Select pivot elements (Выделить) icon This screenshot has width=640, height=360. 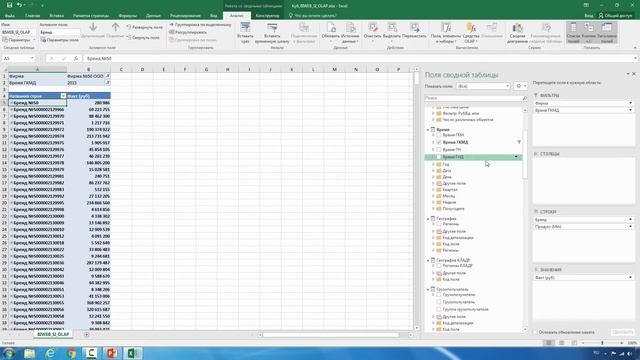(392, 28)
